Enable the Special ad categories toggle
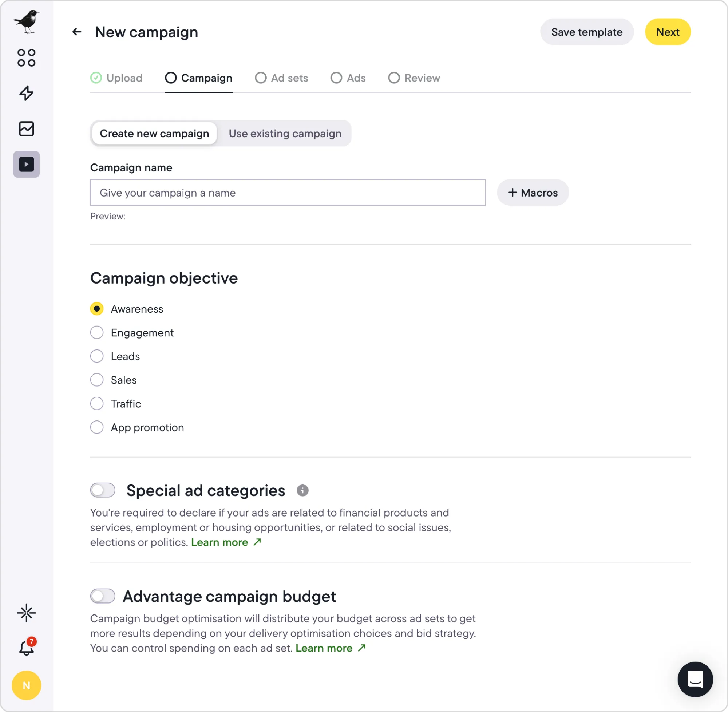The height and width of the screenshot is (712, 728). 103,490
